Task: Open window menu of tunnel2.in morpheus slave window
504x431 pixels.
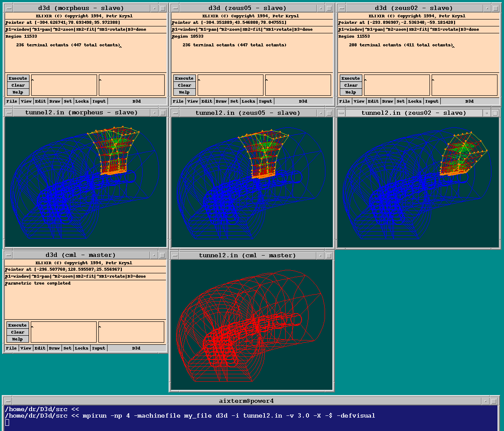Action: pyautogui.click(x=8, y=113)
